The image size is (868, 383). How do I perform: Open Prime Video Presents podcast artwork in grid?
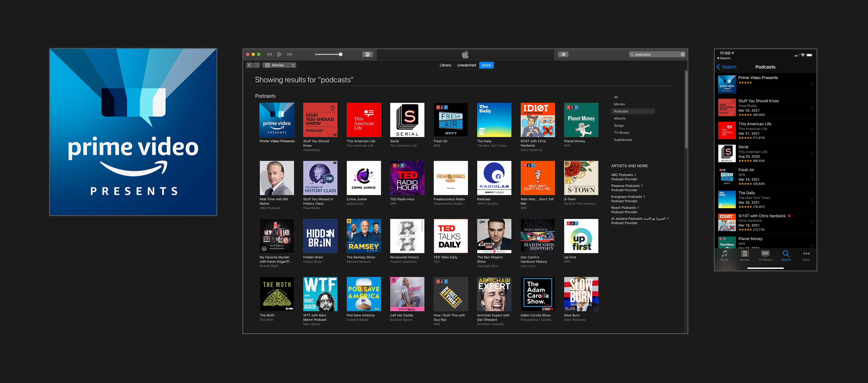coord(277,120)
